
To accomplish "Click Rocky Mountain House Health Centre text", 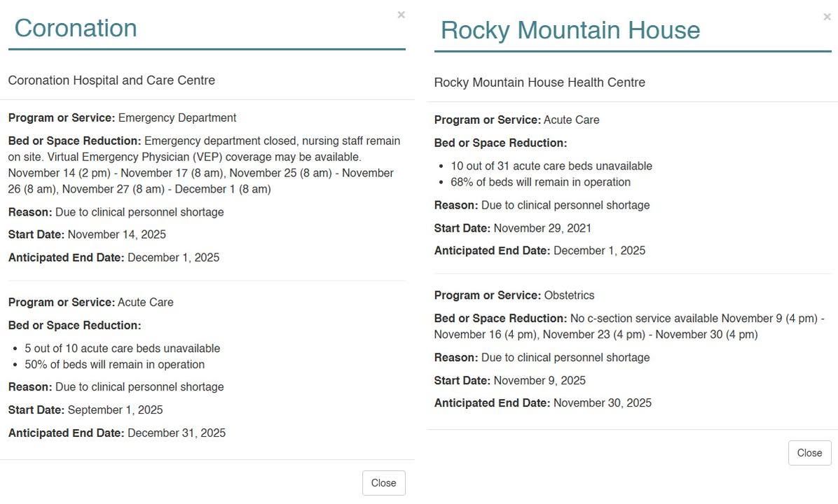I will tap(540, 82).
